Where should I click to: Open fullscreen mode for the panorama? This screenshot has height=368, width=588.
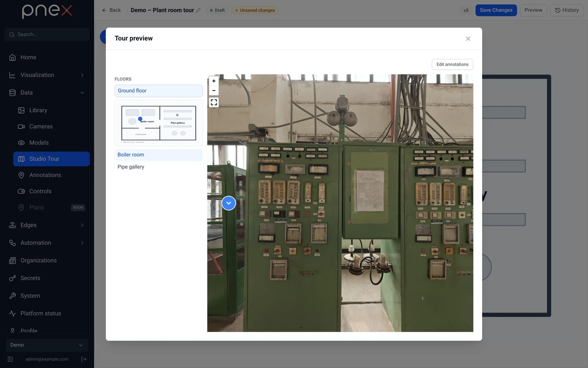pyautogui.click(x=214, y=102)
